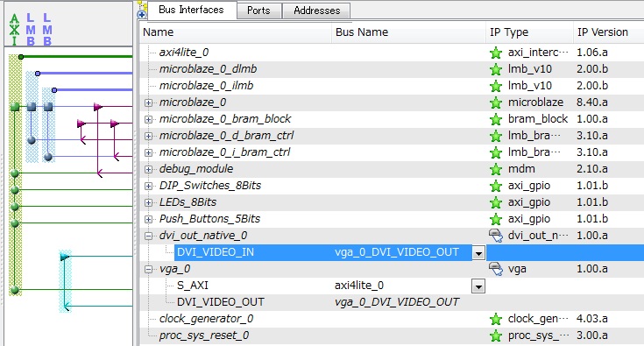The width and height of the screenshot is (644, 346).
Task: Click i_bram_ctrl LMB circle connector
Action: coord(48,157)
